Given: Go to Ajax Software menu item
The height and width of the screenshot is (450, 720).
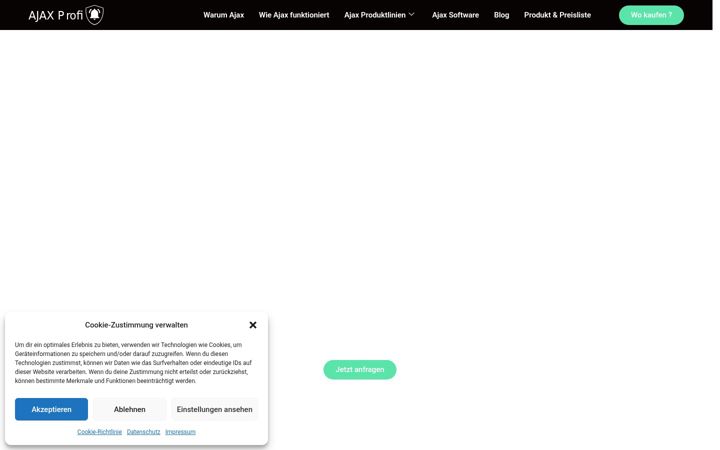Looking at the screenshot, I should pos(455,15).
